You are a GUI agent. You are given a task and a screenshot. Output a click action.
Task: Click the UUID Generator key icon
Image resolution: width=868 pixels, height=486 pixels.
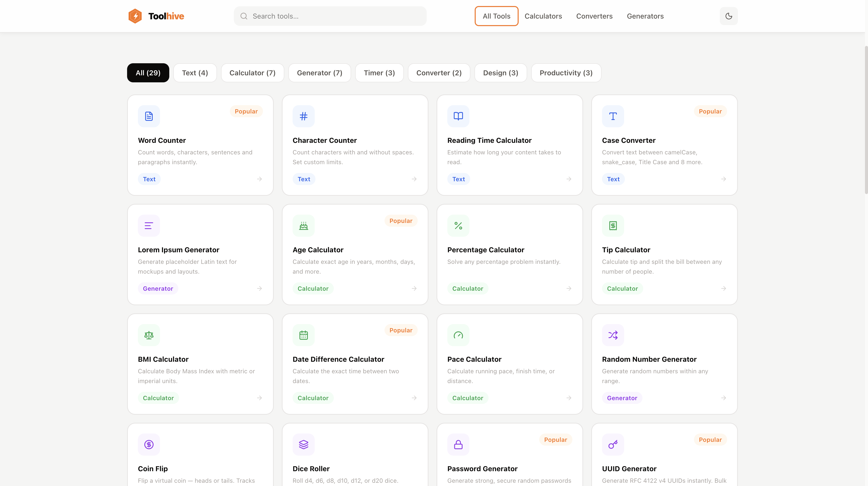(613, 445)
